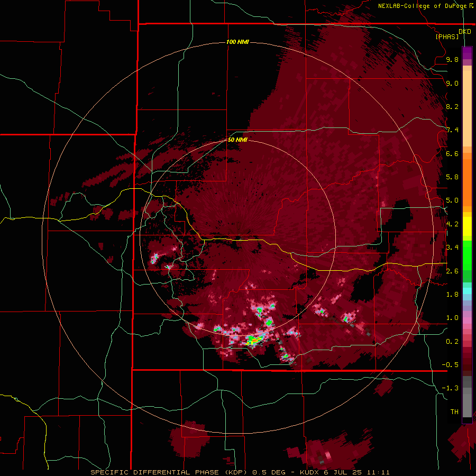This screenshot has width=476, height=476.
Task: Click the radar site center point
Action: coord(240,237)
